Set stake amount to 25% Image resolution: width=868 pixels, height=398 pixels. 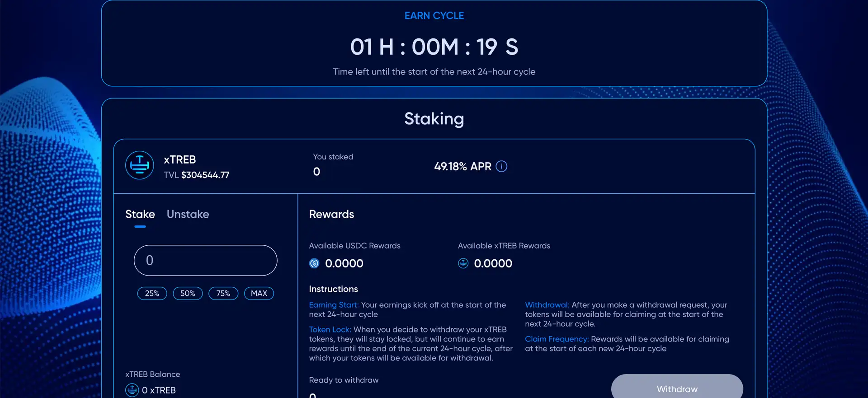[152, 293]
